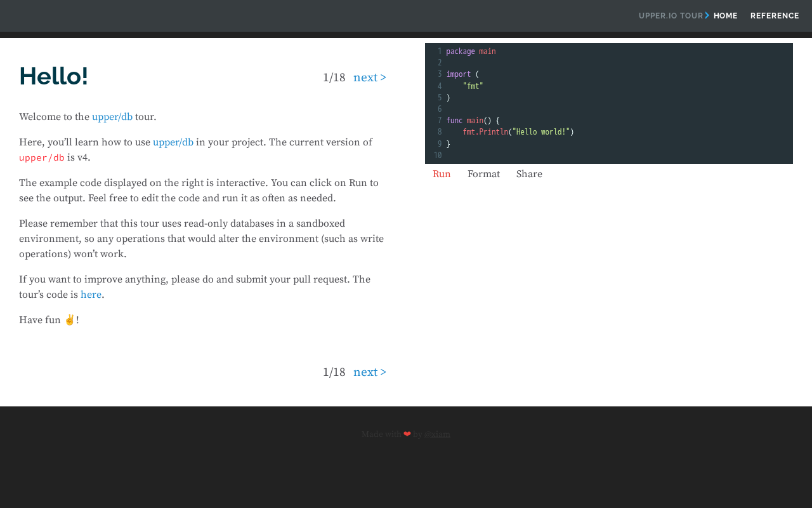
Task: Go to next page via top next link
Action: tap(370, 77)
